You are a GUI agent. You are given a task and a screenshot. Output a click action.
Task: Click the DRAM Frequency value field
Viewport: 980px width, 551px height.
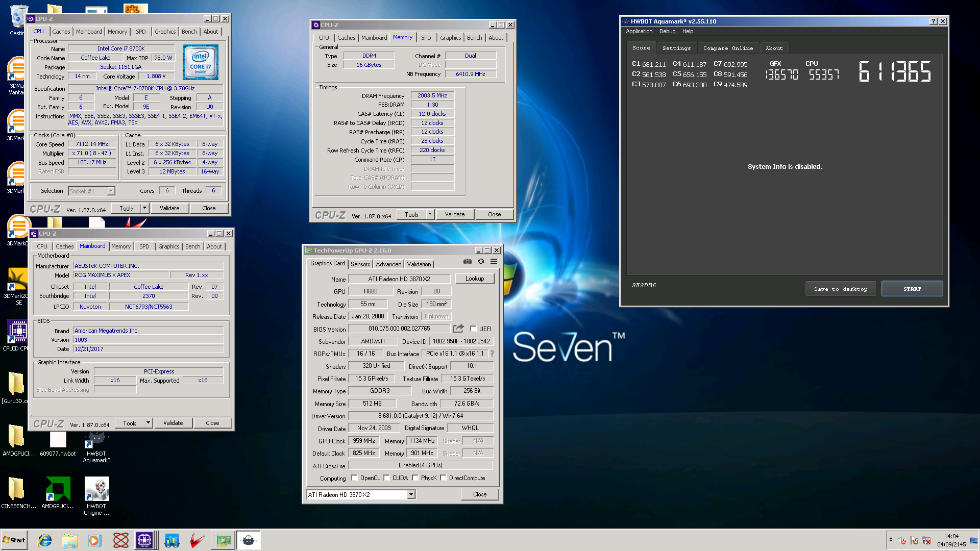coord(432,95)
